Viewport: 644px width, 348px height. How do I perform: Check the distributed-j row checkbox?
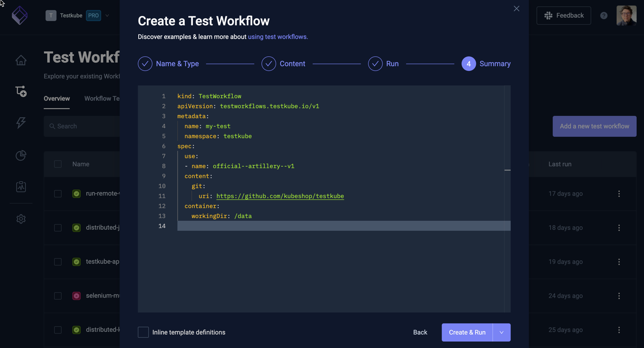tap(58, 228)
